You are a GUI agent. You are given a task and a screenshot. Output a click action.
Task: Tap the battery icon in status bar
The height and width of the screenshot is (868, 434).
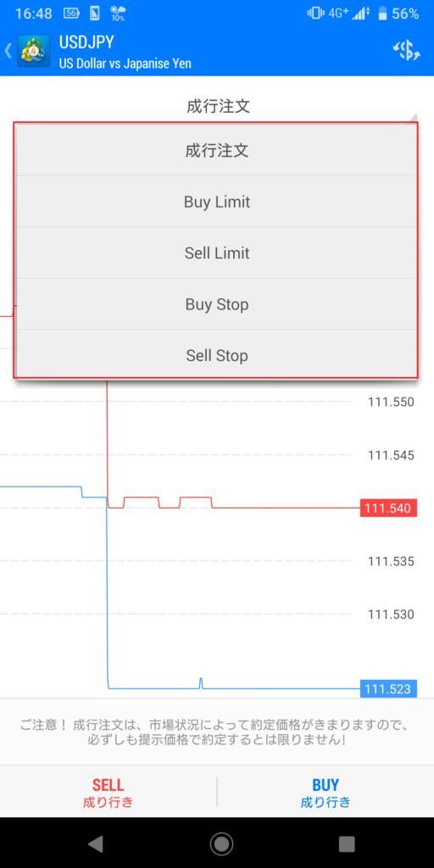click(x=382, y=14)
